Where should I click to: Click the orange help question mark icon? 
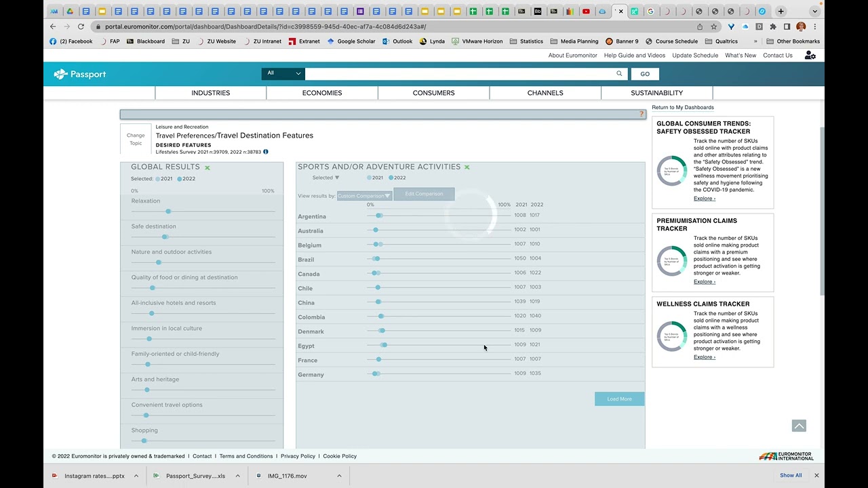click(x=642, y=114)
